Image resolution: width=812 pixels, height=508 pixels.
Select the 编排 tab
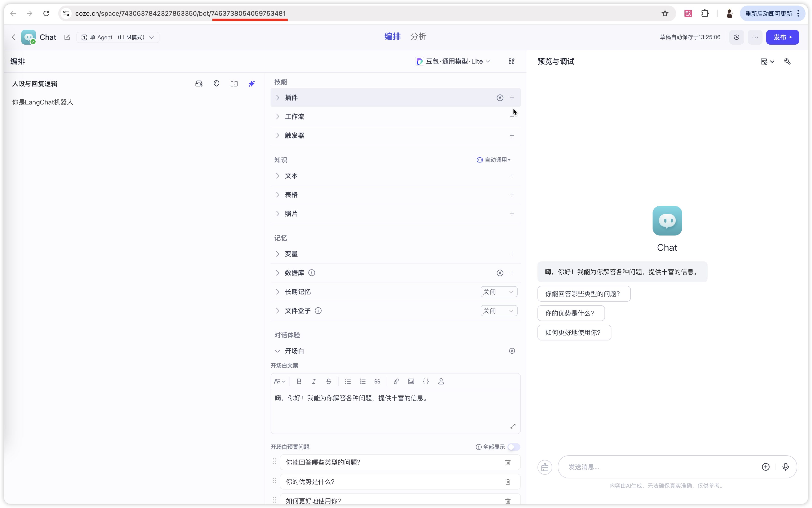tap(392, 37)
